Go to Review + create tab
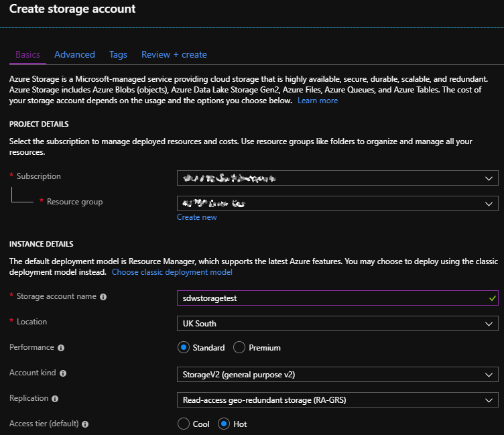This screenshot has height=435, width=504. click(x=174, y=54)
